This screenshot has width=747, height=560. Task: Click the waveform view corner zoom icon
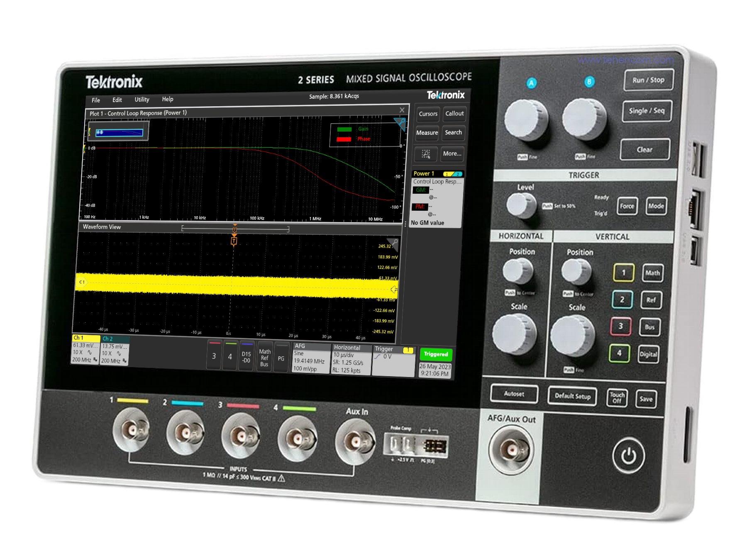point(393,244)
